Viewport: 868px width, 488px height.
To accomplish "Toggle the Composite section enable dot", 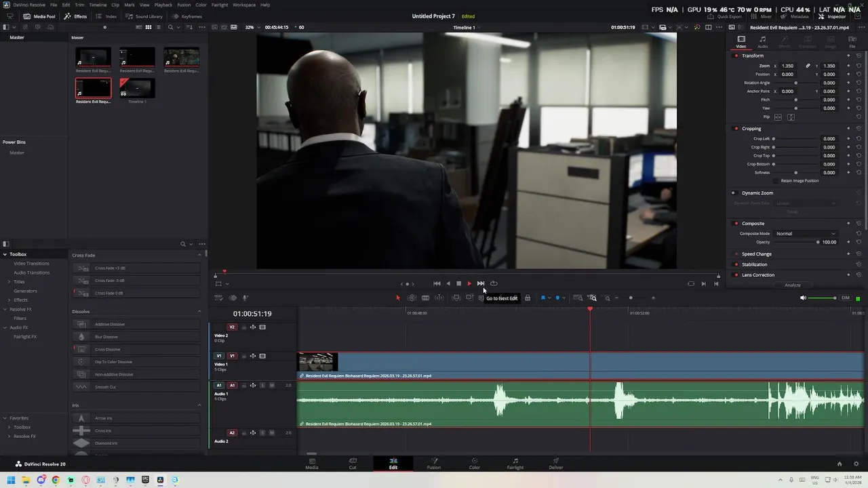I will click(736, 223).
